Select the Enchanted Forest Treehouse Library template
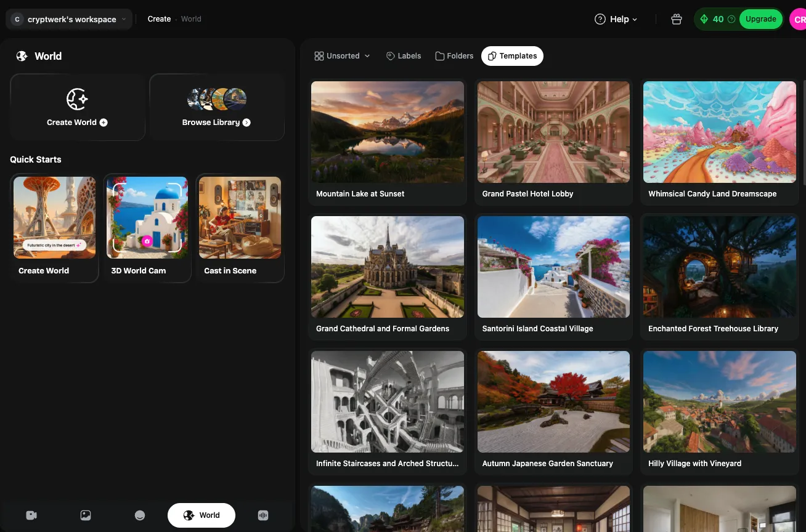806x532 pixels. 720,276
